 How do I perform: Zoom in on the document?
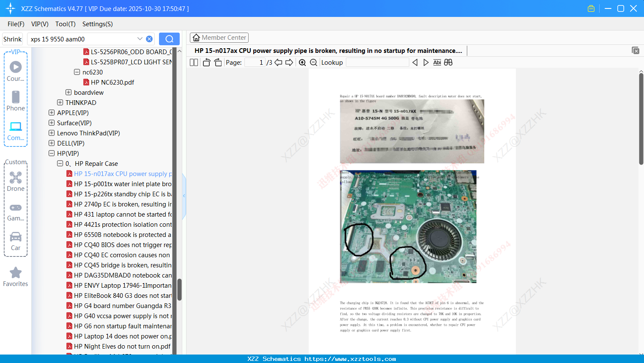(x=302, y=62)
